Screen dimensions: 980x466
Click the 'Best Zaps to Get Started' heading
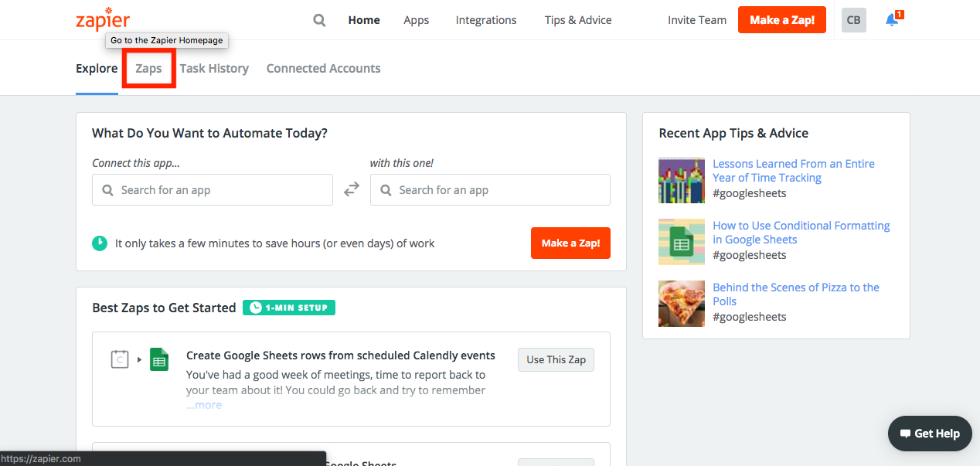tap(164, 308)
